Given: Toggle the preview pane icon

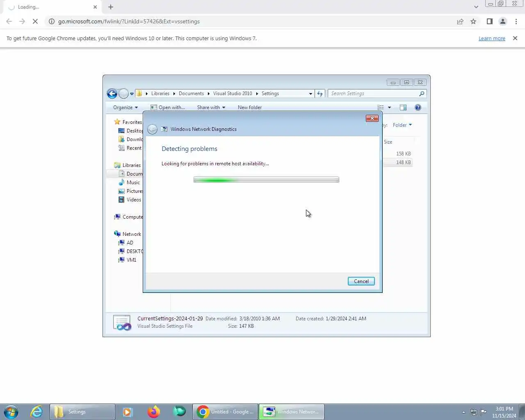Looking at the screenshot, I should click(403, 107).
